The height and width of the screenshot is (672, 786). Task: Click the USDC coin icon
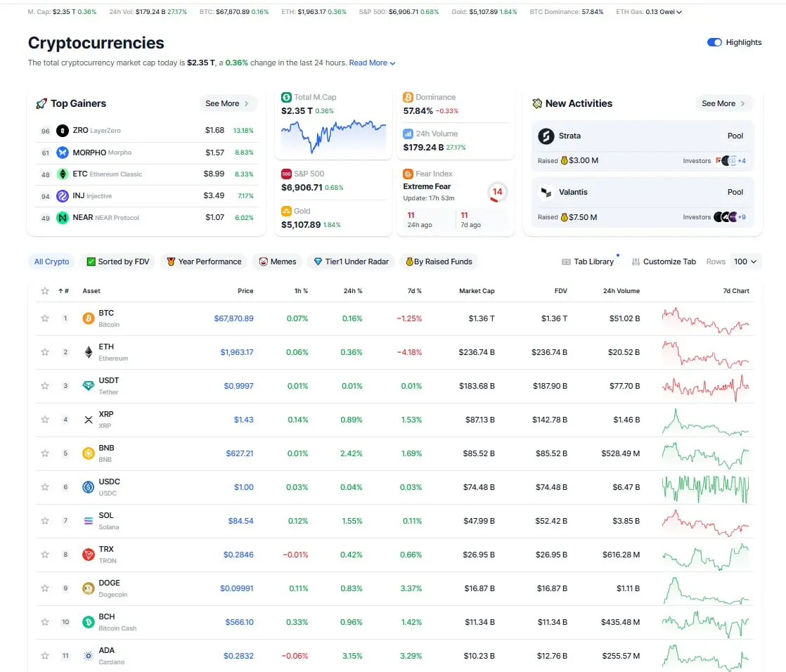(x=88, y=487)
